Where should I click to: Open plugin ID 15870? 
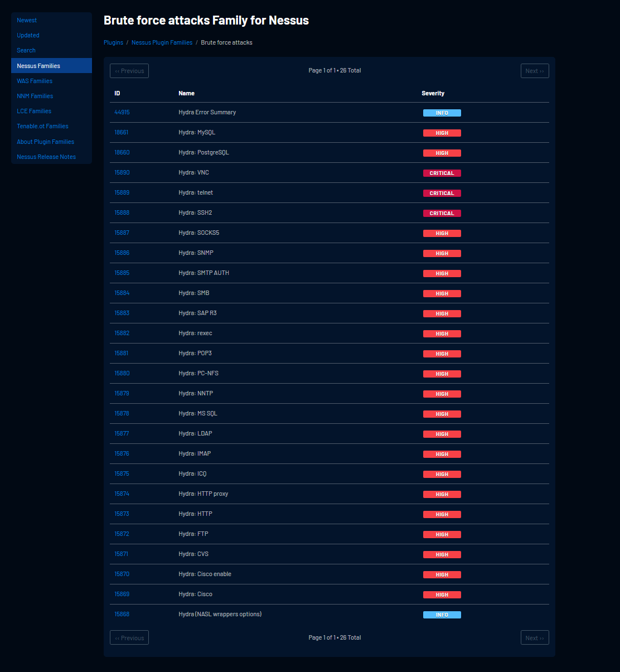coord(122,574)
